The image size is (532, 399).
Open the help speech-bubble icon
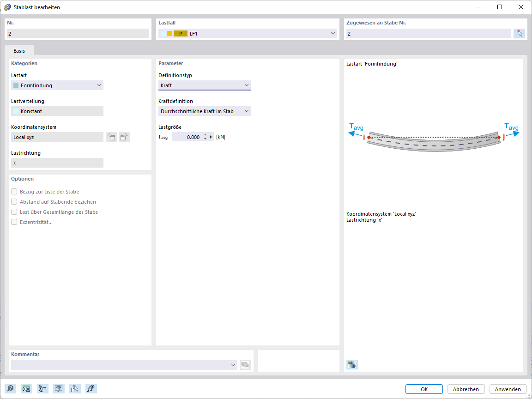[x=10, y=388]
